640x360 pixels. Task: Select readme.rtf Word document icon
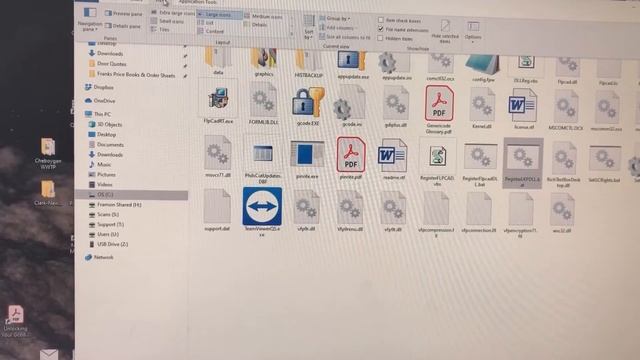tap(393, 158)
